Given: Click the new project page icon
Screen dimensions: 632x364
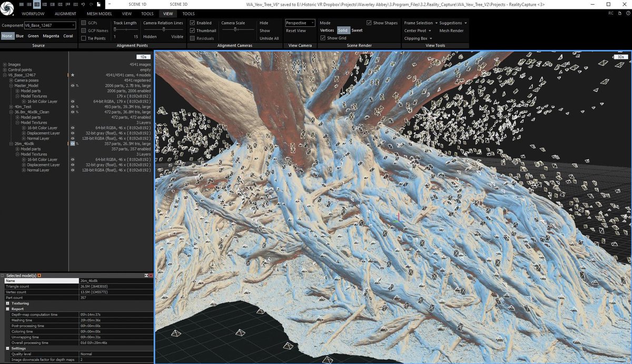Looking at the screenshot, I should tap(98, 5).
